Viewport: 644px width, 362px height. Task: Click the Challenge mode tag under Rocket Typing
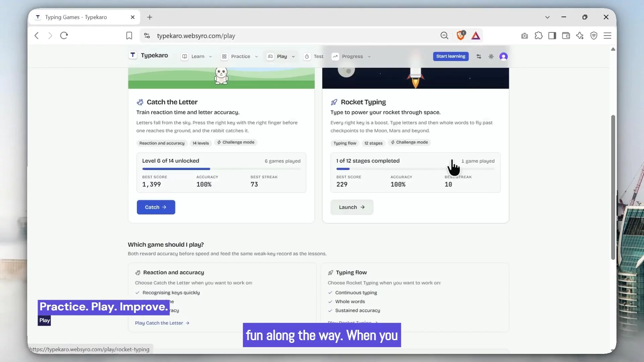(409, 142)
